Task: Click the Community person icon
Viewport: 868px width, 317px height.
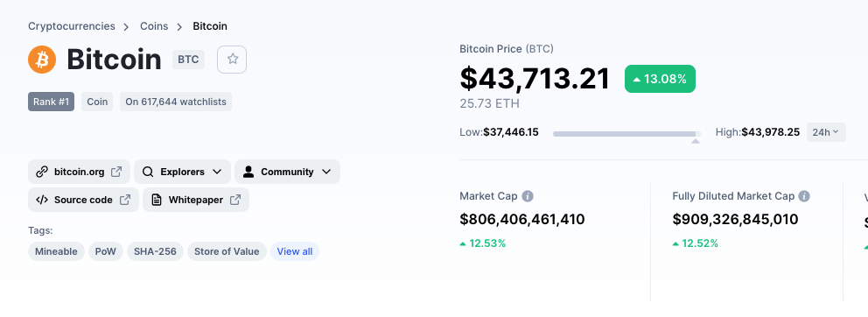Action: [x=248, y=172]
